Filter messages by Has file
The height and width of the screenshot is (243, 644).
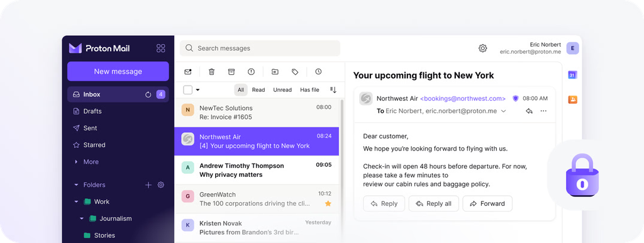coord(309,89)
